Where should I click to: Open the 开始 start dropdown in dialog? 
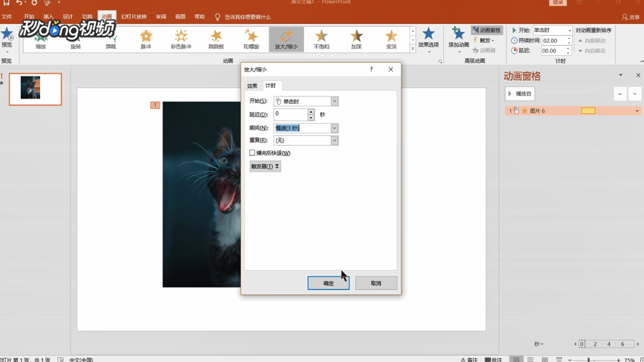tap(335, 101)
